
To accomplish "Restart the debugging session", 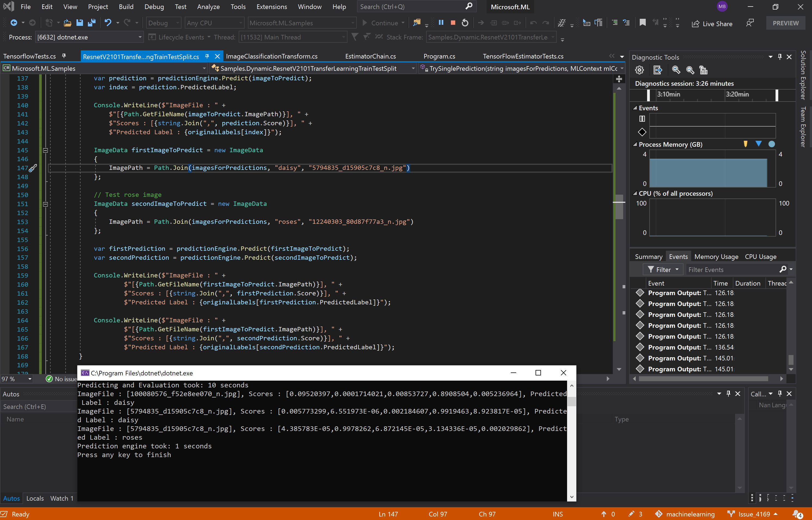I will point(465,23).
